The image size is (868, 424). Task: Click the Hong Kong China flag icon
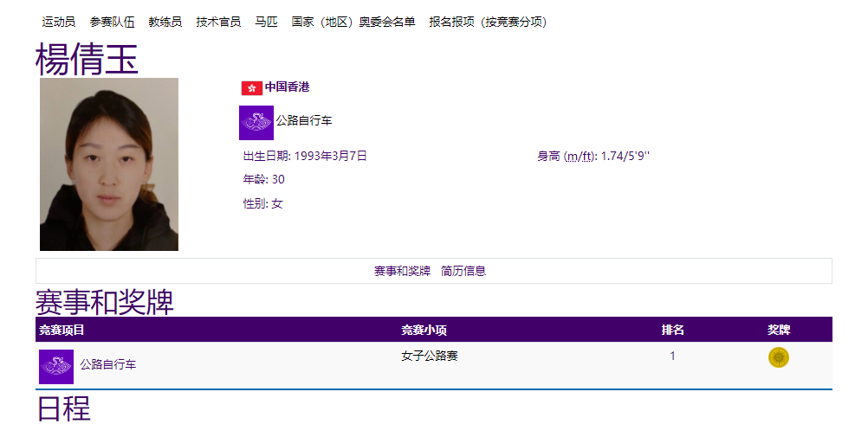point(251,87)
